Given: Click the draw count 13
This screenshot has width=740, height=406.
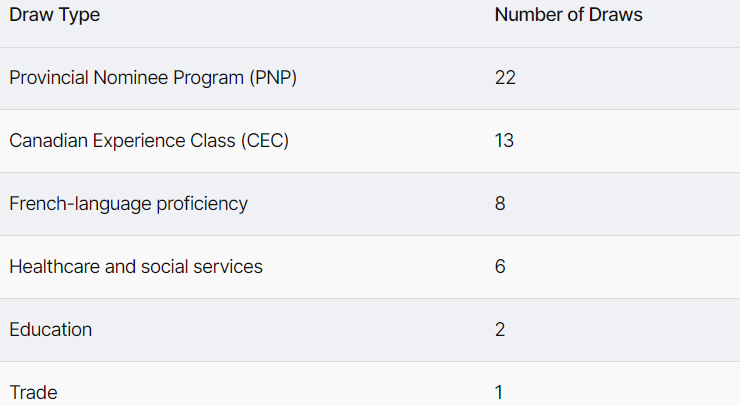Looking at the screenshot, I should [x=504, y=141].
